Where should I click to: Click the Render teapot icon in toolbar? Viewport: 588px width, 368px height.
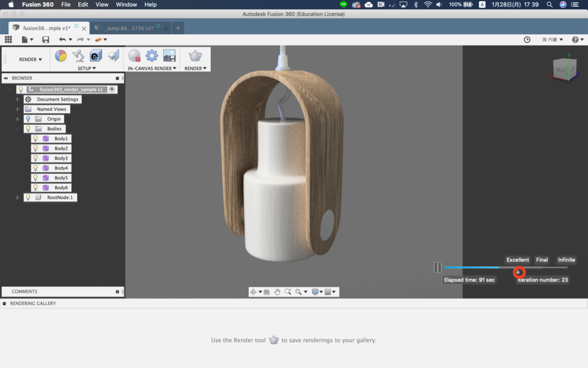pos(195,56)
